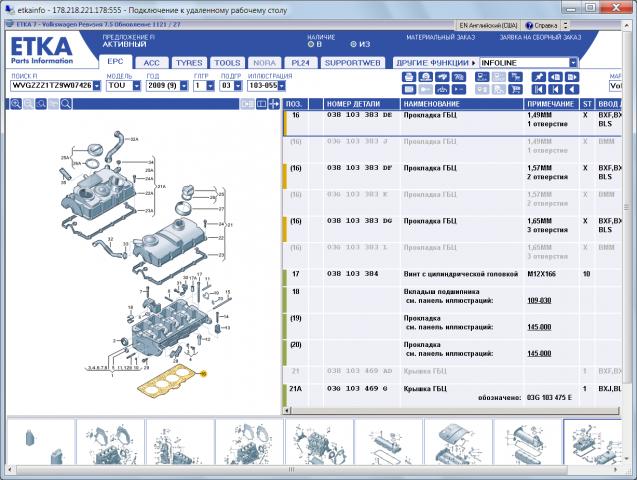Select part number 038 103 383 DF
The height and width of the screenshot is (480, 637).
pos(359,168)
